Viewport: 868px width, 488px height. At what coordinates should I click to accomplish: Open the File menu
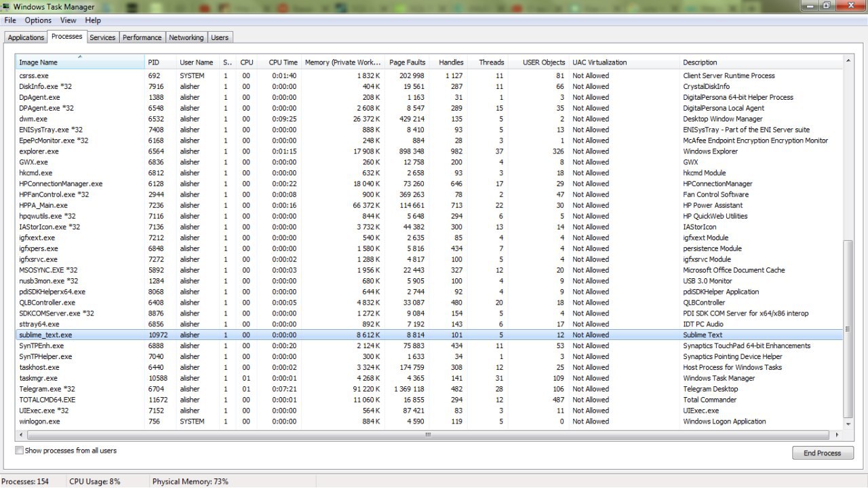coord(10,20)
